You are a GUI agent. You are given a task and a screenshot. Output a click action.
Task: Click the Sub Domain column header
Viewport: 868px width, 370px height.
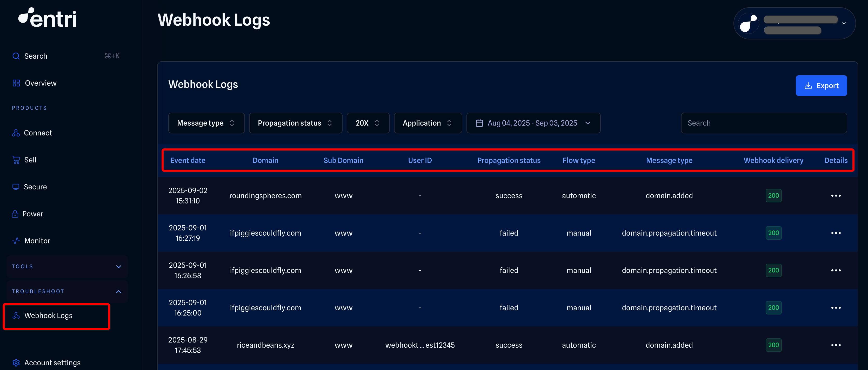pos(343,160)
